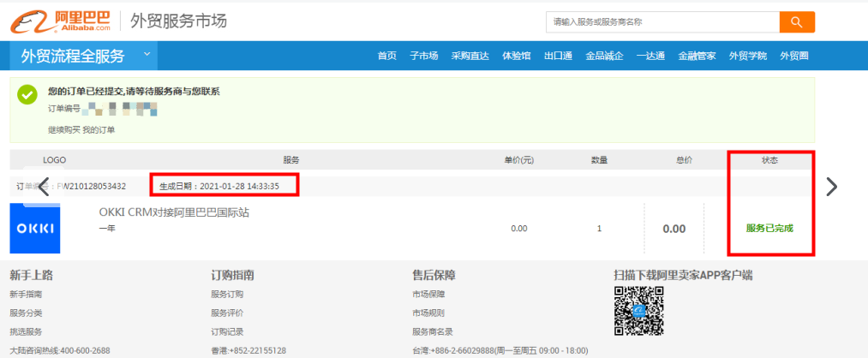
Task: Go to the next slide arrow
Action: click(x=831, y=187)
